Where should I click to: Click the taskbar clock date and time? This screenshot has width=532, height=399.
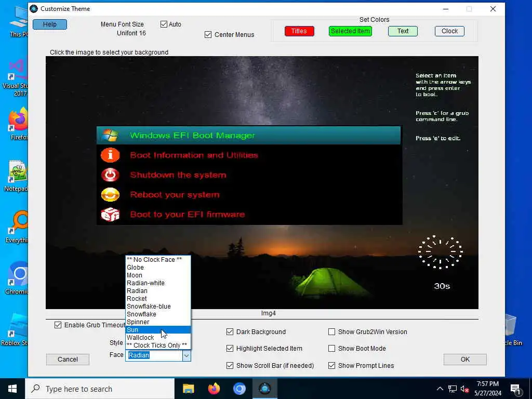pos(487,389)
